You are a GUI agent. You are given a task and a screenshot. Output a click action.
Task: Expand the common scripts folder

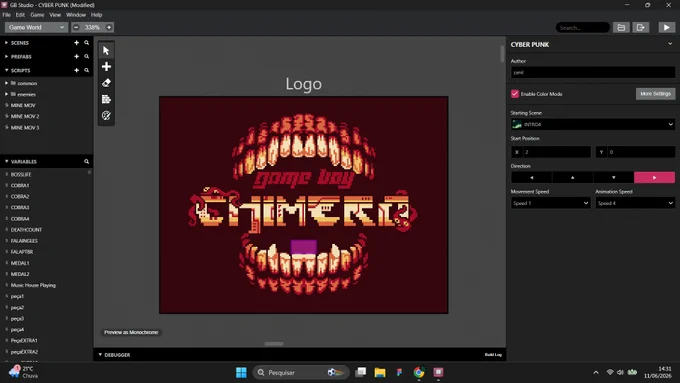(7, 83)
